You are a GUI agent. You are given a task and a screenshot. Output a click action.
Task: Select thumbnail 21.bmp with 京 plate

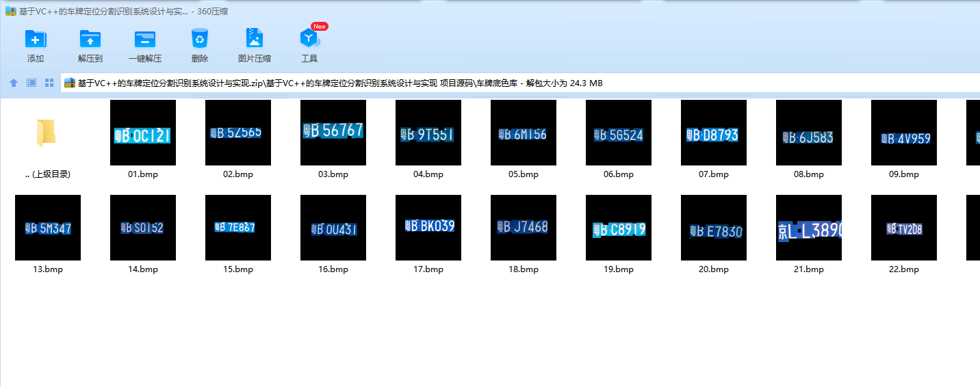click(x=809, y=228)
